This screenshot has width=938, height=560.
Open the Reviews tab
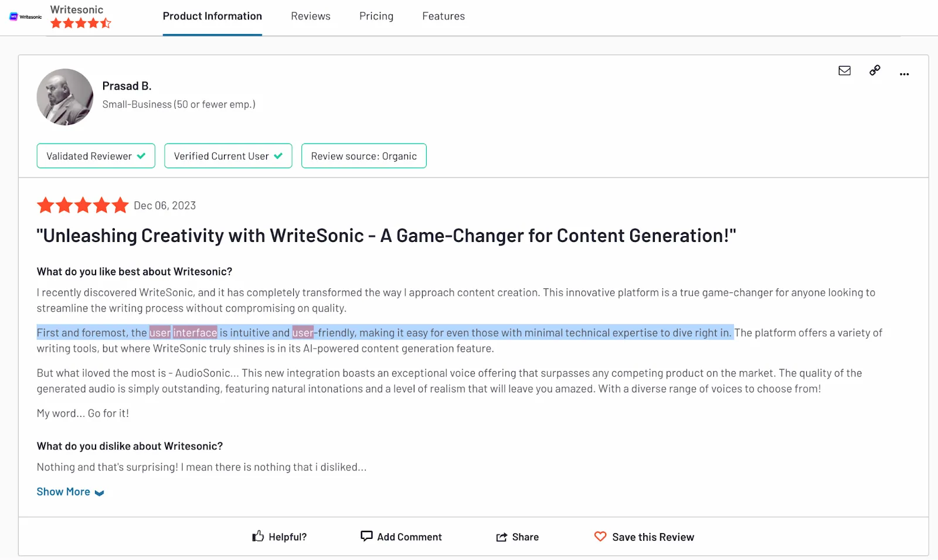(311, 16)
